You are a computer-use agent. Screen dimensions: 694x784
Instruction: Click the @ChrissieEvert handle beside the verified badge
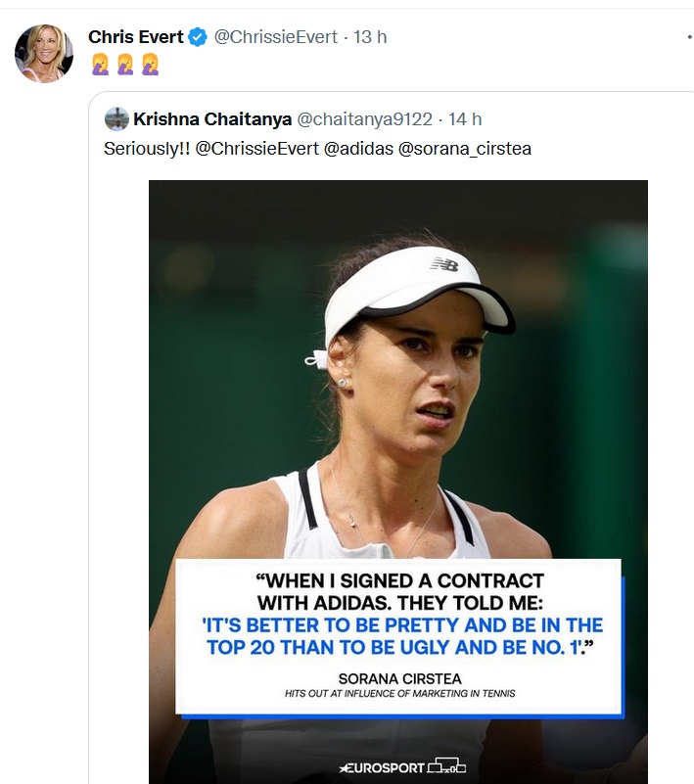click(275, 37)
